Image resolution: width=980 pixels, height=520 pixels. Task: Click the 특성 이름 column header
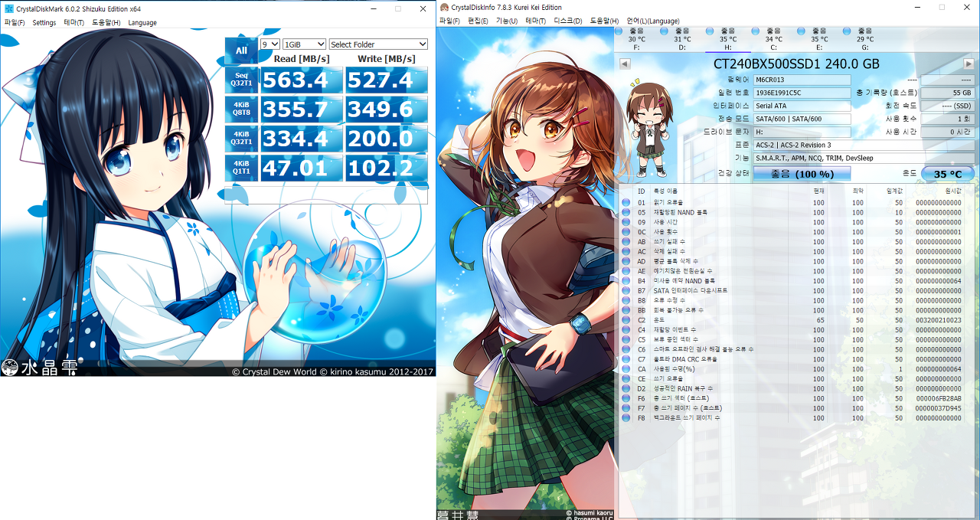pyautogui.click(x=665, y=191)
